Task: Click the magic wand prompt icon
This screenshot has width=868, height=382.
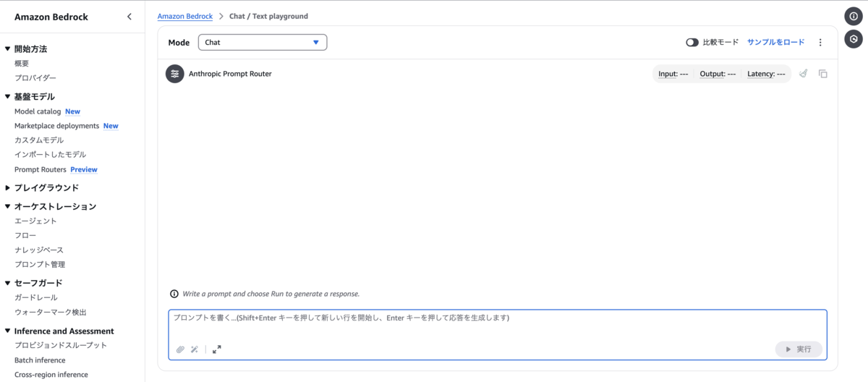Action: [195, 349]
